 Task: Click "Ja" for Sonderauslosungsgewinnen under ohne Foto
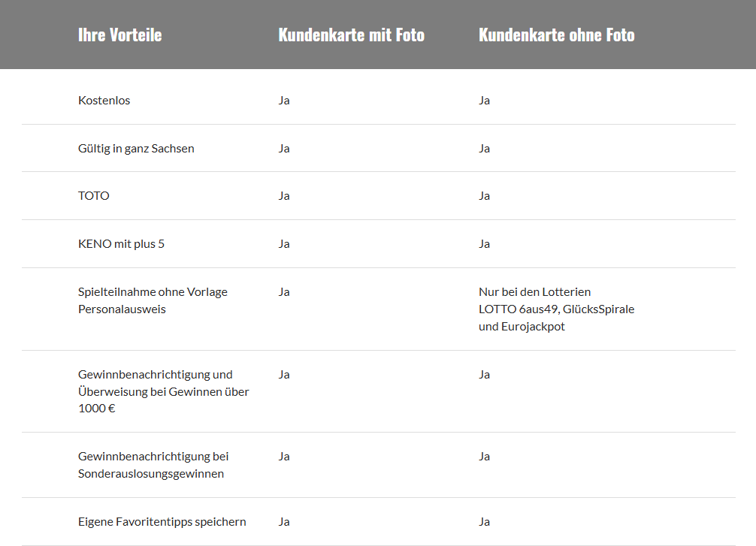click(484, 457)
